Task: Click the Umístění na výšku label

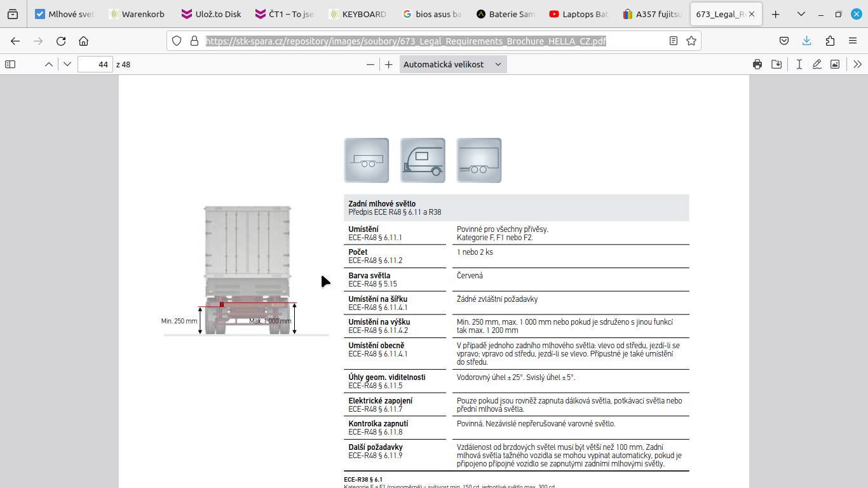Action: 379,322
